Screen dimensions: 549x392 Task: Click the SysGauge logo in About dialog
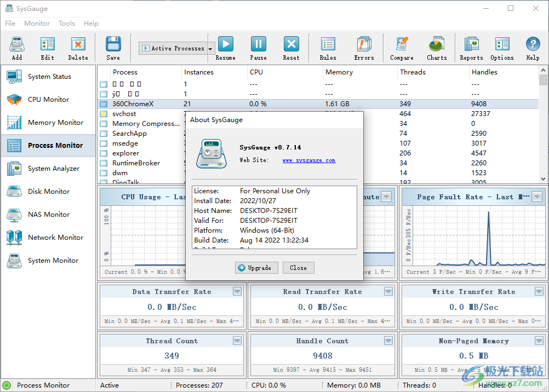212,154
